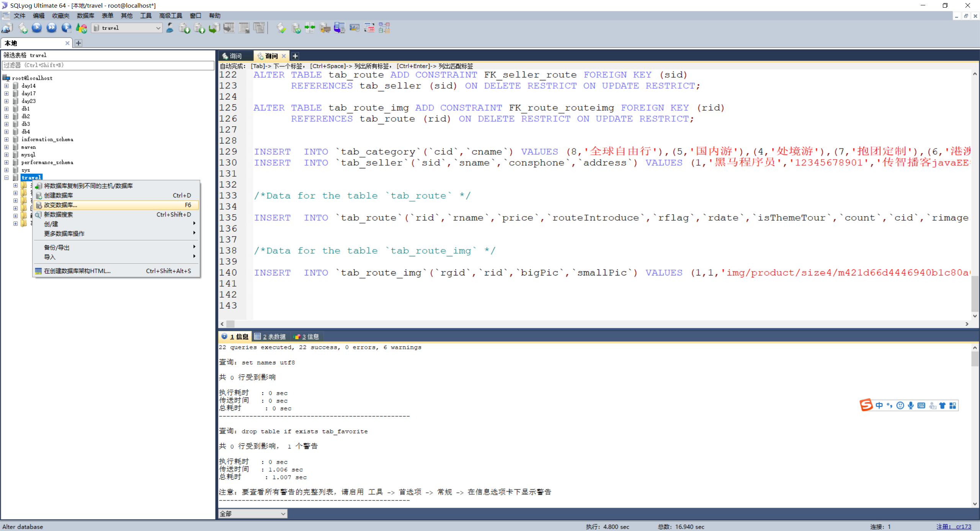Expand the day14 database node
980x531 pixels.
pos(7,86)
